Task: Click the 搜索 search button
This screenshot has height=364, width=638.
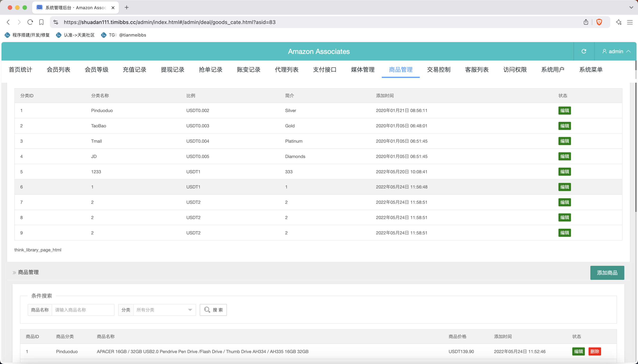Action: [213, 310]
